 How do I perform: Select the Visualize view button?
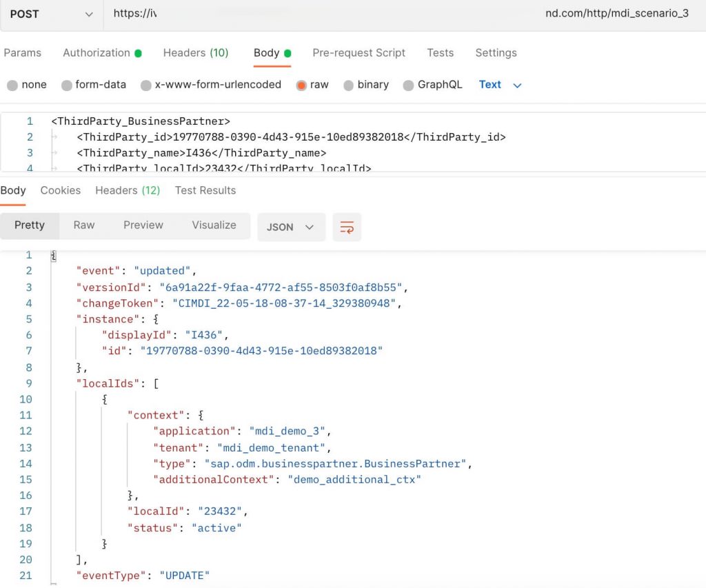coord(214,225)
